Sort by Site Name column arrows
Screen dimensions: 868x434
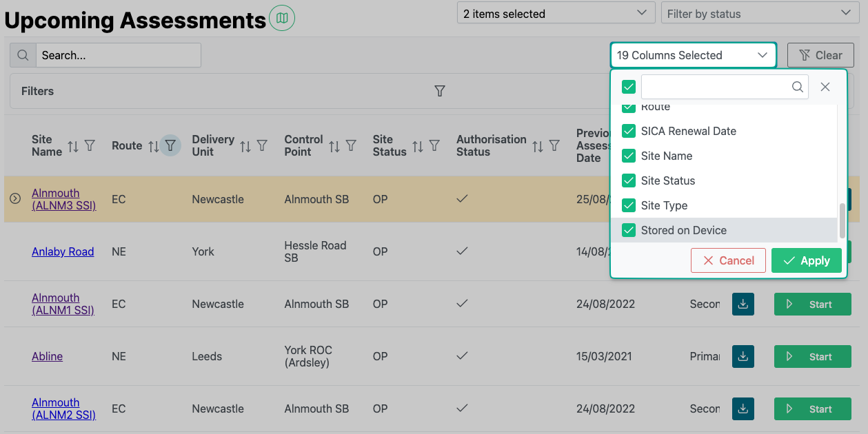pyautogui.click(x=72, y=146)
